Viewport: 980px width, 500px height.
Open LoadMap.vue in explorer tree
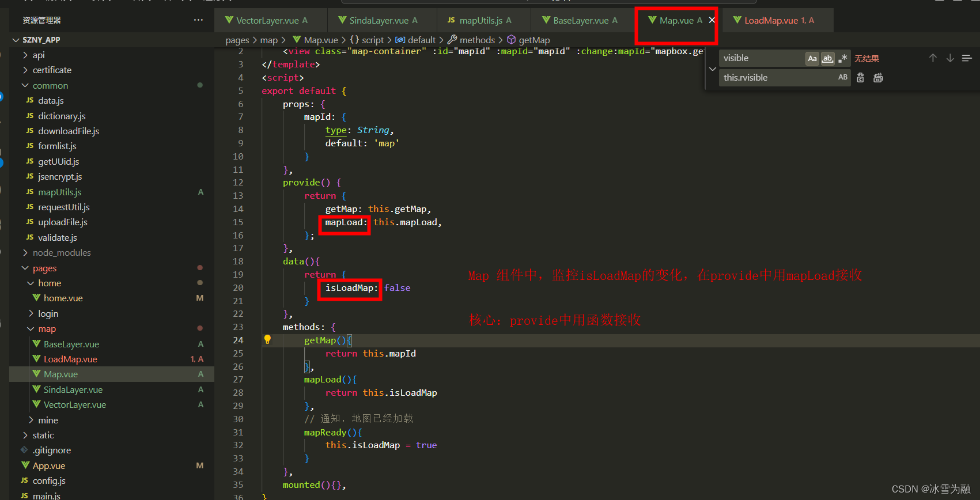pyautogui.click(x=70, y=359)
